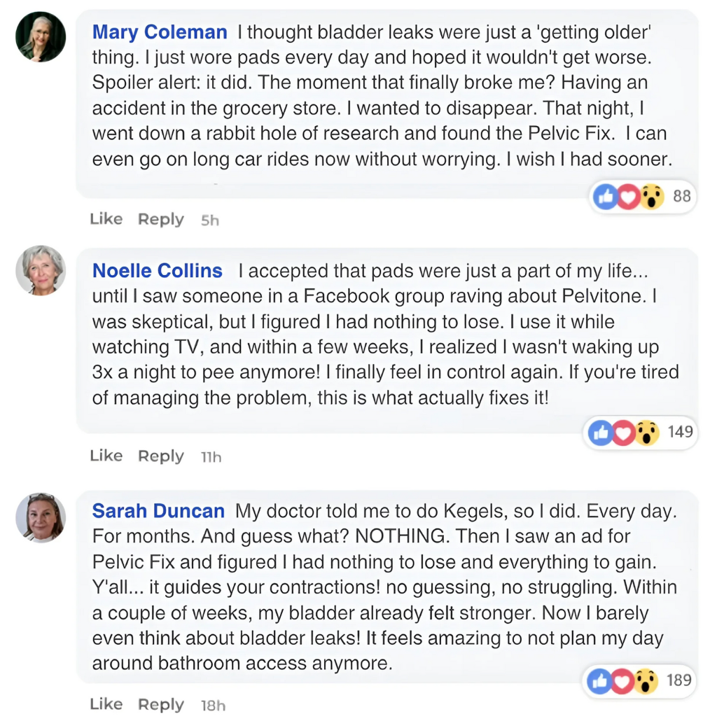The height and width of the screenshot is (728, 710).
Task: Visit the Mary Coleman profile name link
Action: coord(160,32)
